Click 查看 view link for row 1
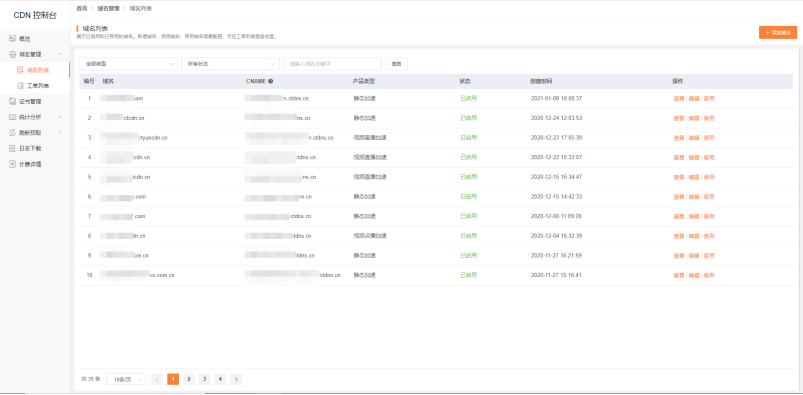The height and width of the screenshot is (395, 803). point(679,98)
